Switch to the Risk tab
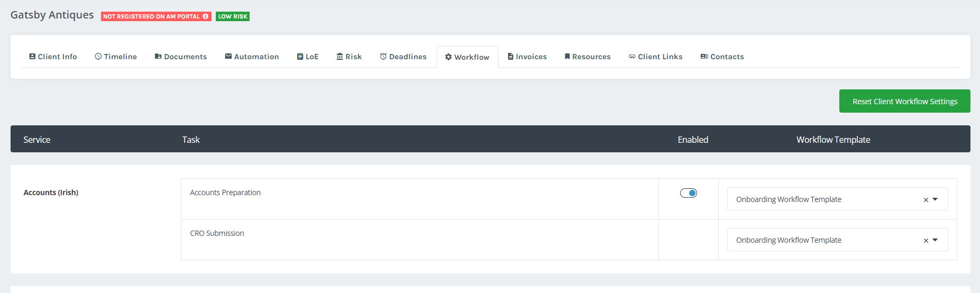 (x=349, y=57)
